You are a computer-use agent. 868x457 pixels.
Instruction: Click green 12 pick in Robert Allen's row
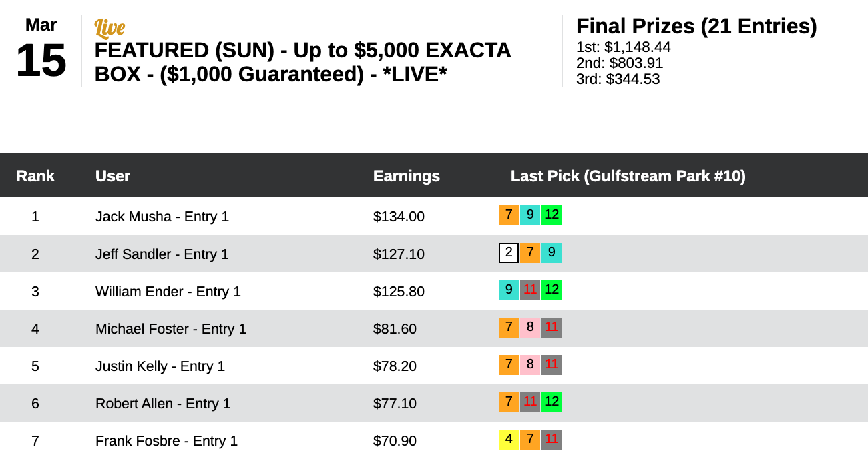click(552, 402)
